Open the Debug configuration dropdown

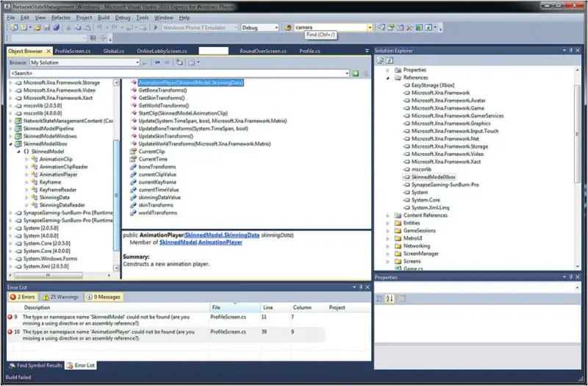pos(276,27)
